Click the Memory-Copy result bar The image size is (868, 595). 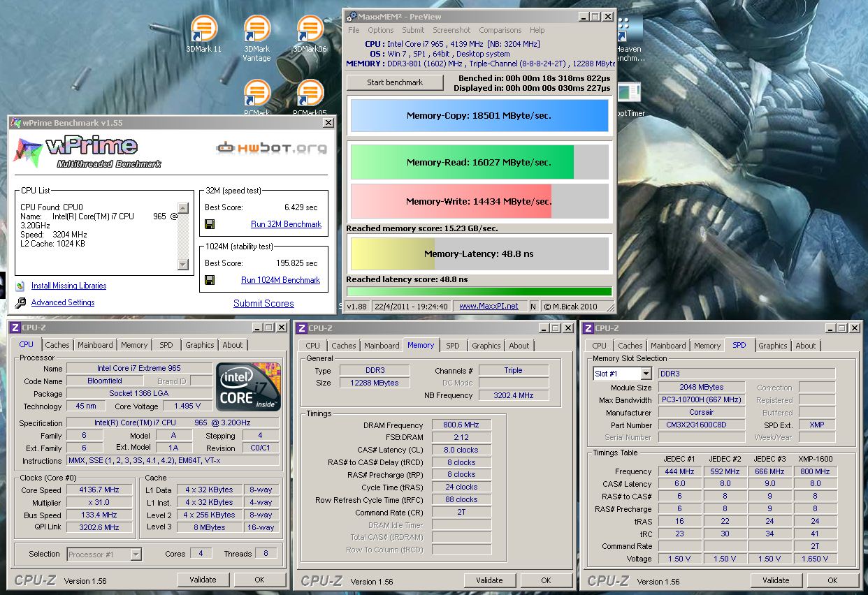pyautogui.click(x=479, y=116)
